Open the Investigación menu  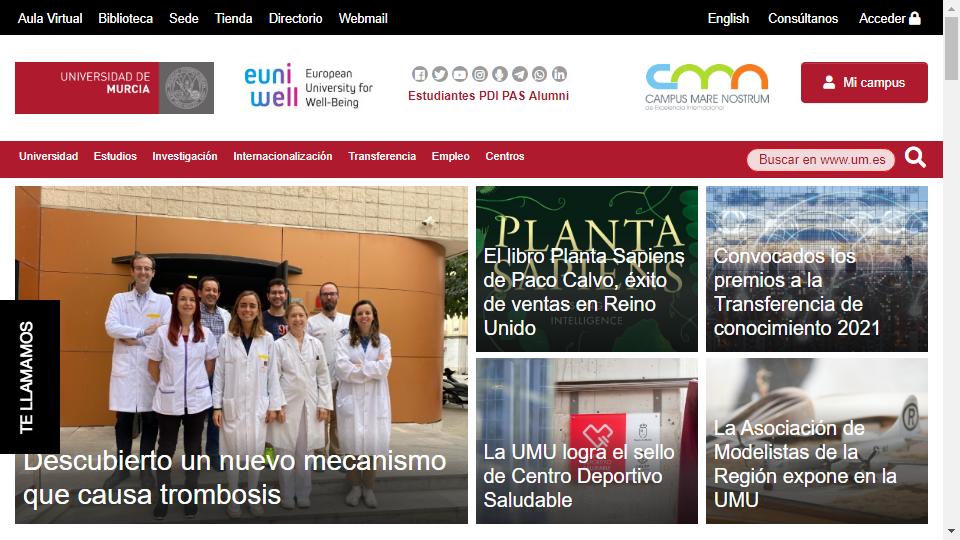[x=185, y=156]
